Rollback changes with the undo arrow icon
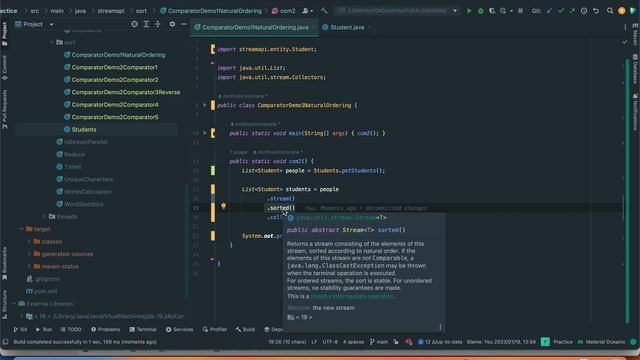This screenshot has width=640, height=360. coord(596,11)
